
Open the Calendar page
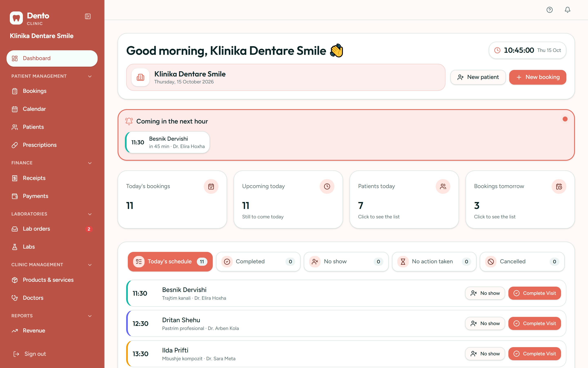52,109
